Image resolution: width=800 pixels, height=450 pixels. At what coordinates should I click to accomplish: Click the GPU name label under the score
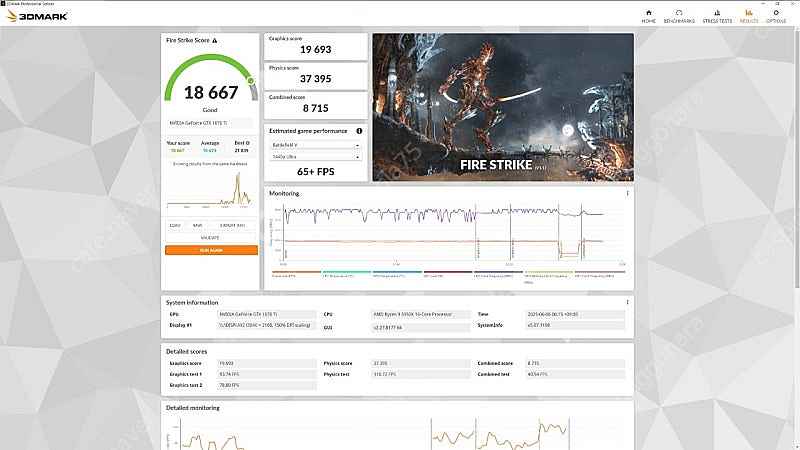pyautogui.click(x=209, y=123)
